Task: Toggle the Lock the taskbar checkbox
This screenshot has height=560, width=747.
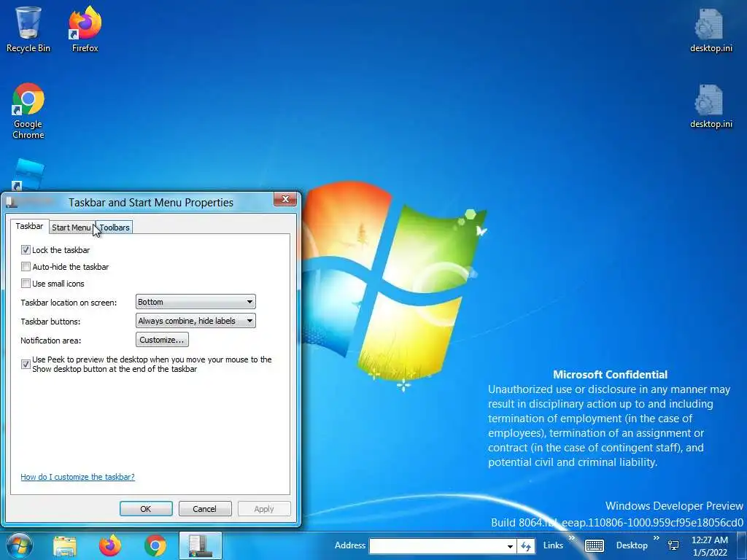Action: (26, 249)
